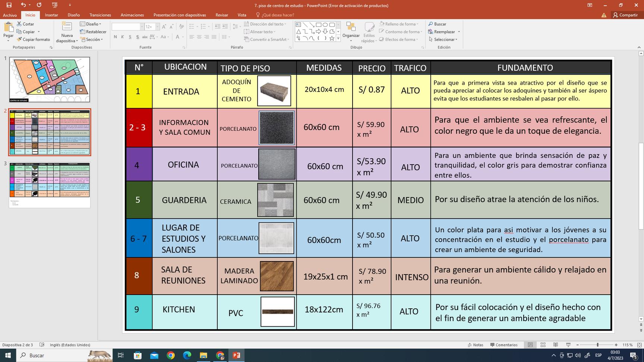Decrease font size with the smaller A
This screenshot has height=362, width=644.
171,26
